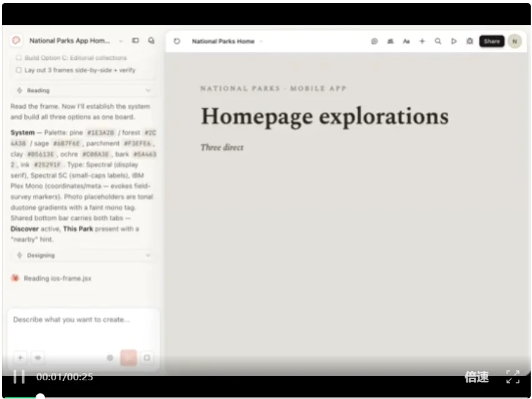Check 'Build Option C: Editorial collections' box
The image size is (532, 399).
pyautogui.click(x=19, y=57)
